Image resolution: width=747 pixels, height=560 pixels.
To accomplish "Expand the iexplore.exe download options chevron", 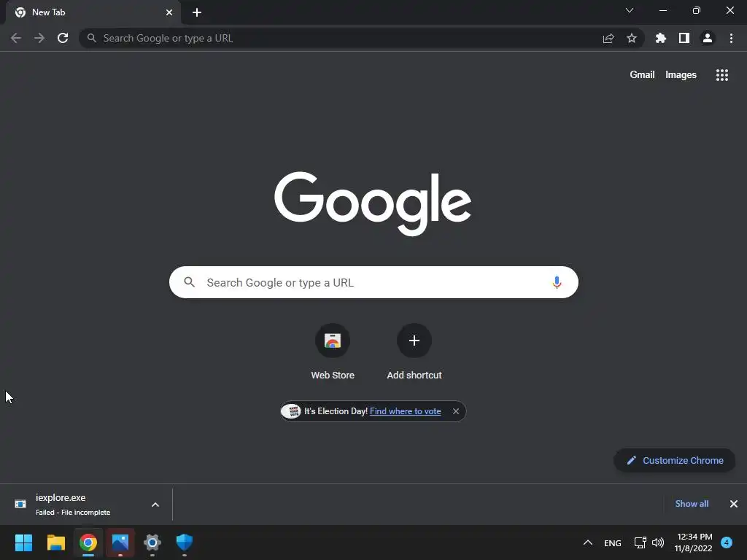I will [x=155, y=505].
